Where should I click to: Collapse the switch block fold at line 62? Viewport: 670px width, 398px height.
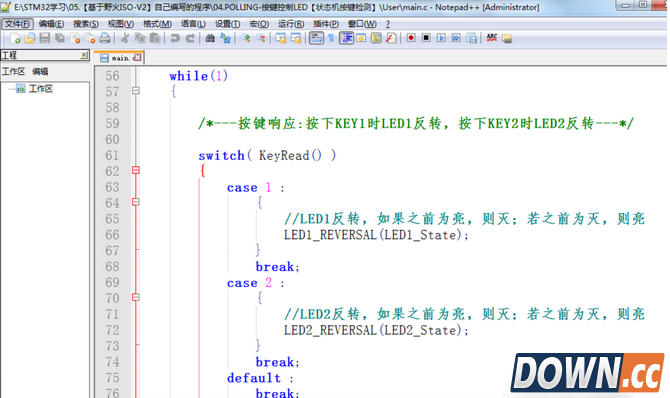pos(135,170)
